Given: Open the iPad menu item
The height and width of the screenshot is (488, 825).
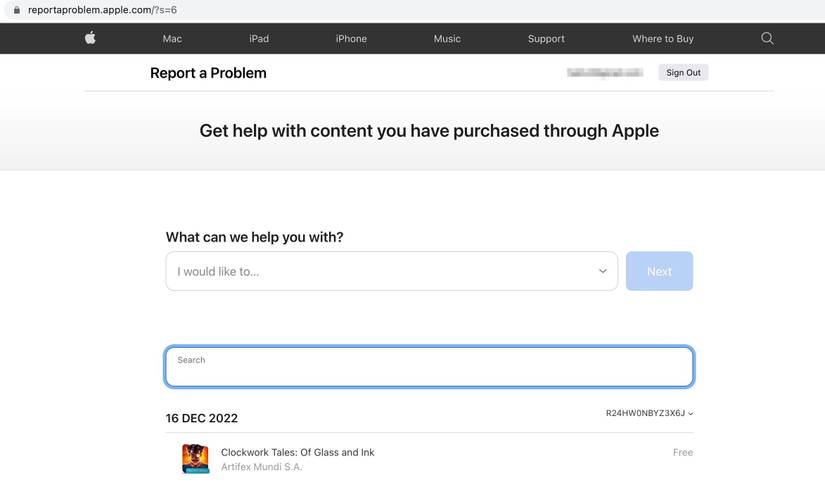Looking at the screenshot, I should (259, 39).
